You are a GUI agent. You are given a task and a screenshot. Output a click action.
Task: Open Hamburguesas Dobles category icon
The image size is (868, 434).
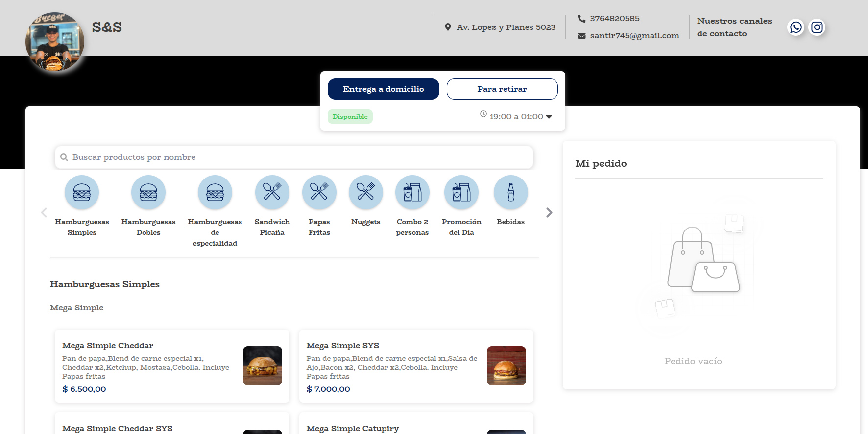tap(148, 192)
